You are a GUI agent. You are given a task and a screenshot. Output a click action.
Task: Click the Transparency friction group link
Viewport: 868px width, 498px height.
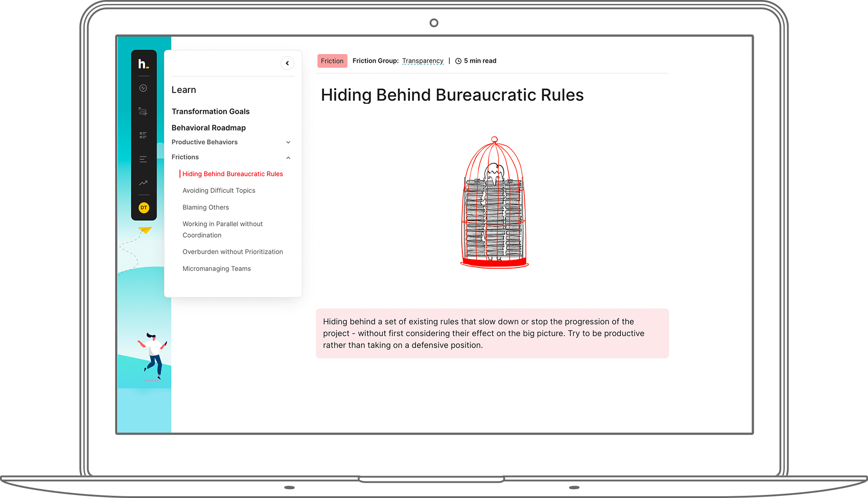(422, 61)
